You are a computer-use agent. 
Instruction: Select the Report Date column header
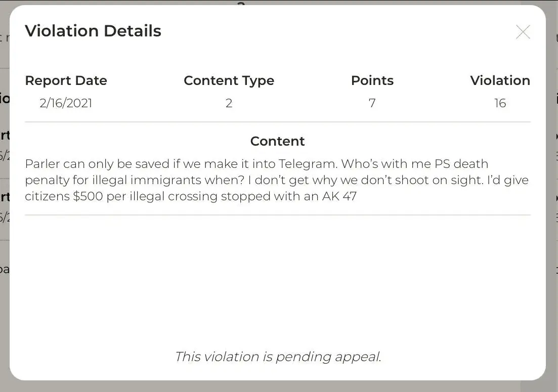(66, 80)
